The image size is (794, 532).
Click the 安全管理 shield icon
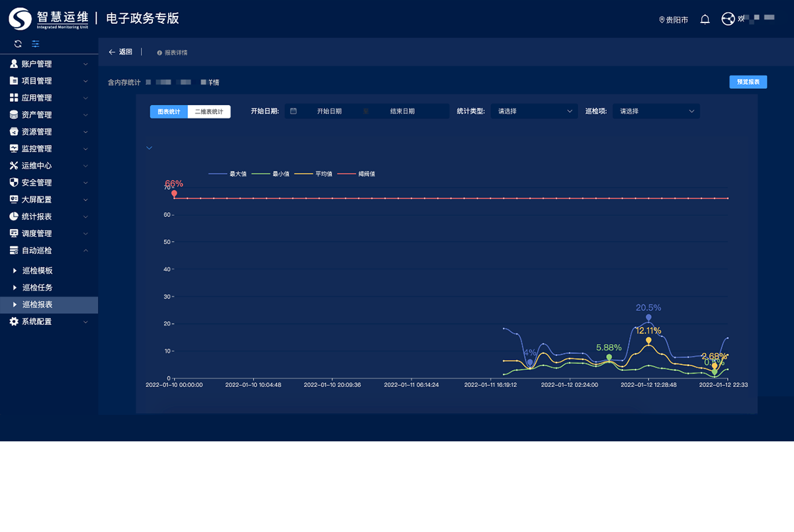pos(14,183)
